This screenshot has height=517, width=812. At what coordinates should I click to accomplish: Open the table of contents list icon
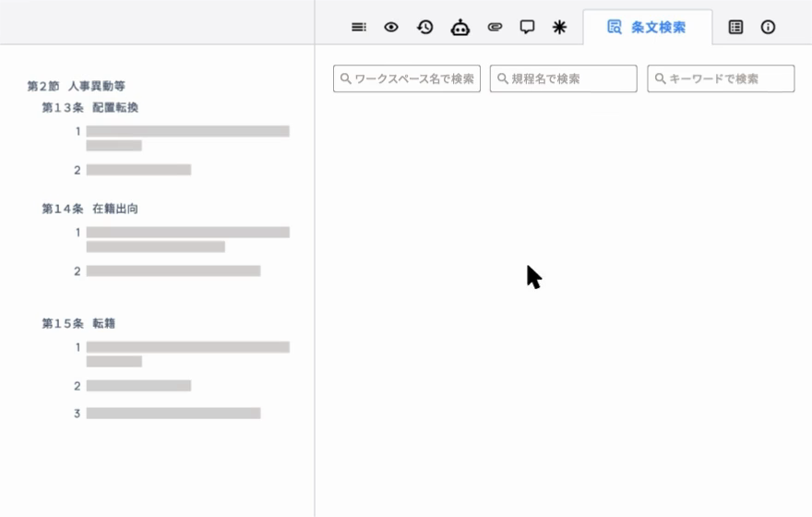(x=358, y=28)
